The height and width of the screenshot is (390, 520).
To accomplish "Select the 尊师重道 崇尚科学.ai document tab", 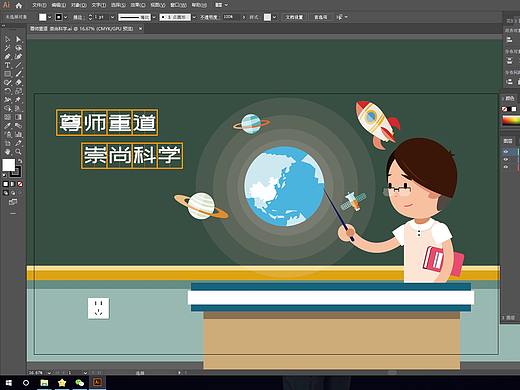I will (82, 29).
